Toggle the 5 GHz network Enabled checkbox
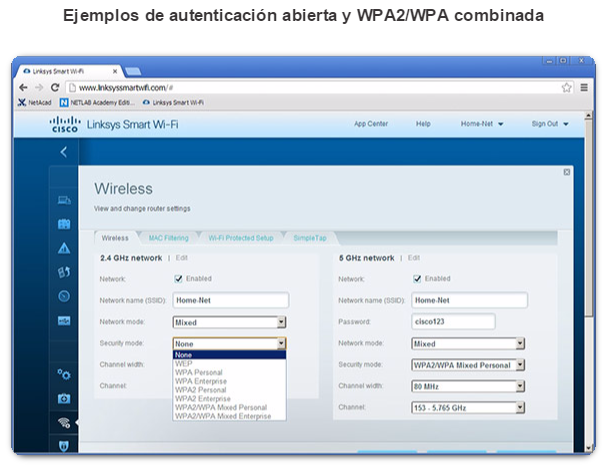The width and height of the screenshot is (602, 465). [417, 279]
